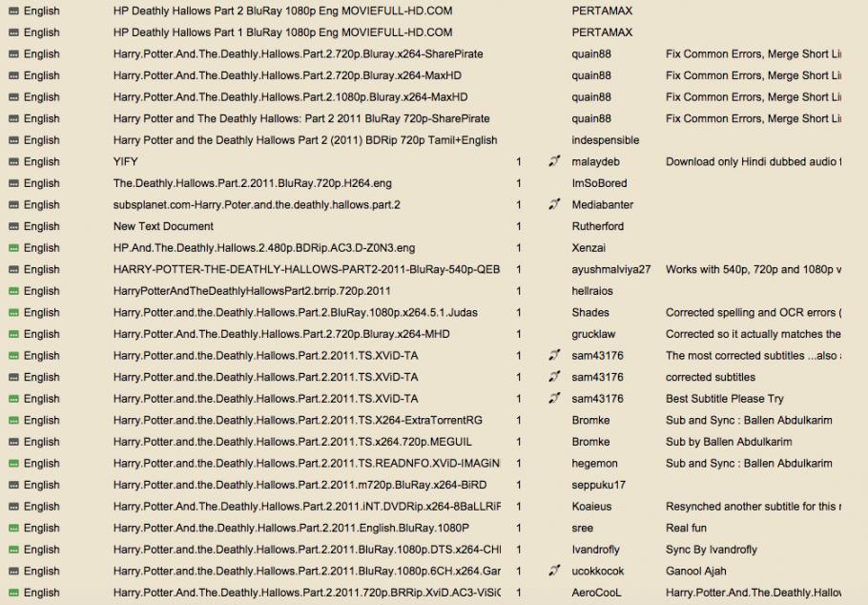Open uploader profile ayushmalviya27
Screen dimensions: 868x605
coord(611,270)
